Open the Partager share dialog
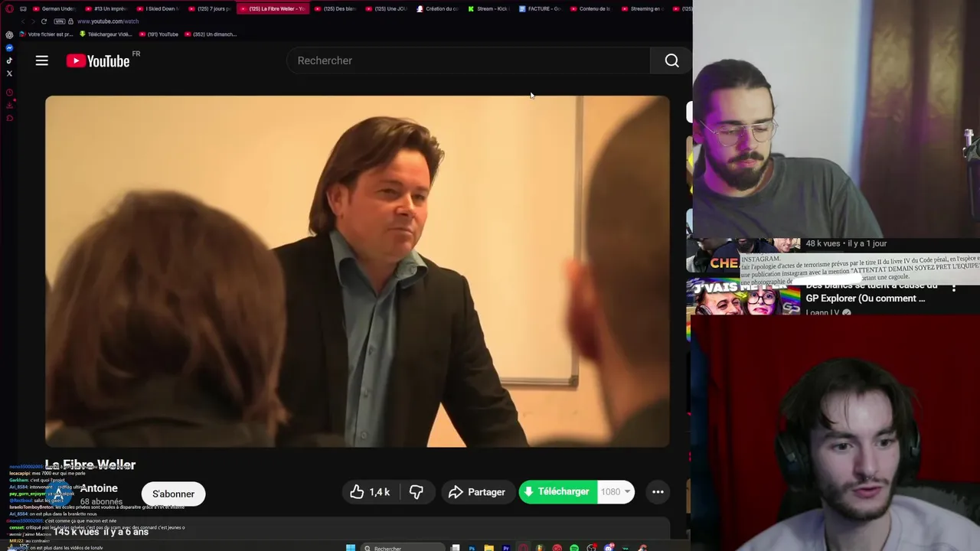The width and height of the screenshot is (980, 551). click(477, 492)
